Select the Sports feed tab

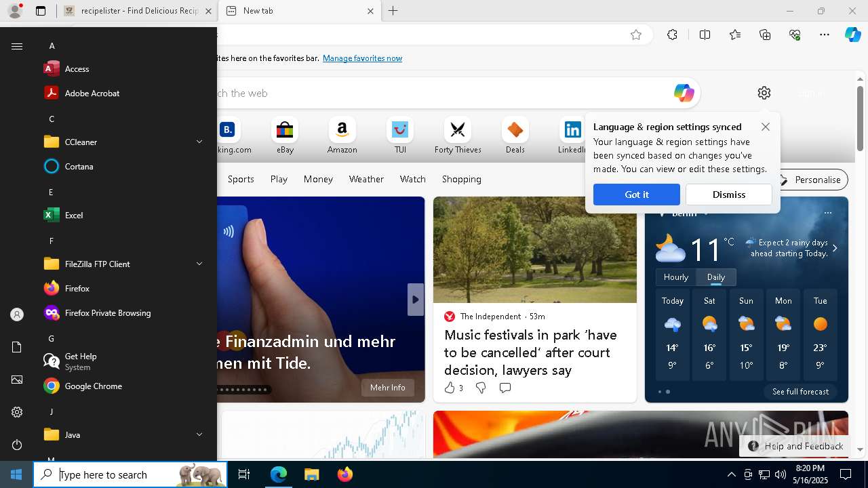click(x=241, y=179)
